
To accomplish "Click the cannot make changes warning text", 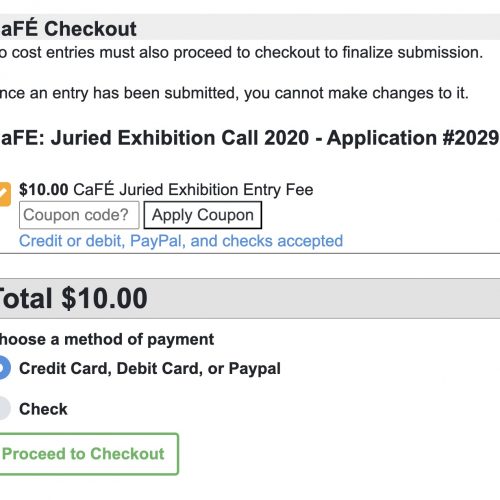I will click(234, 93).
